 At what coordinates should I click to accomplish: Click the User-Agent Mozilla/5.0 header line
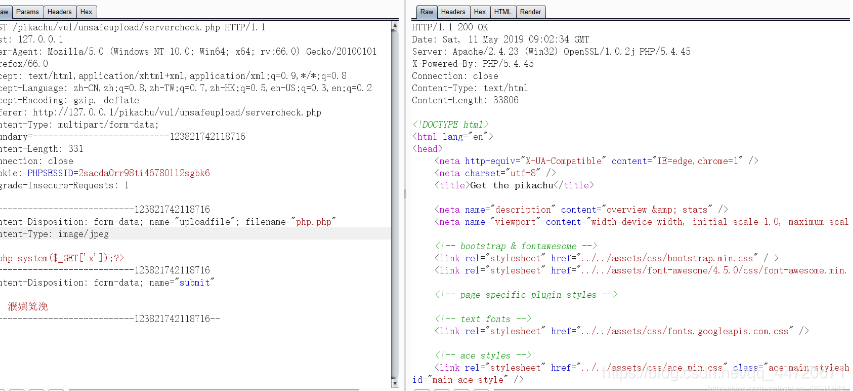[188, 52]
